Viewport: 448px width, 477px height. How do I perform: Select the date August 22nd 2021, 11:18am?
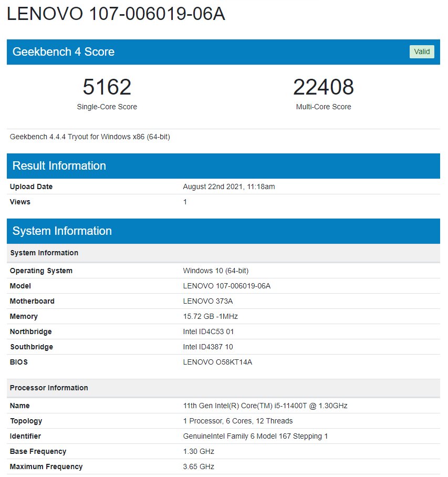tap(228, 186)
